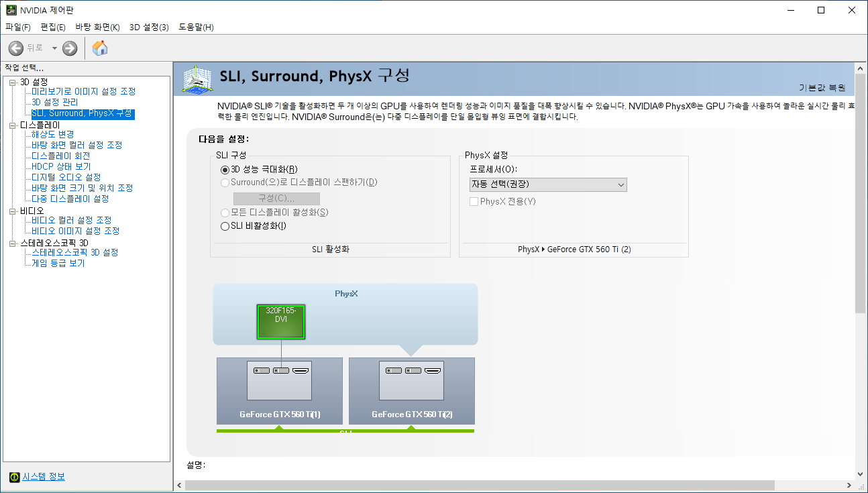The width and height of the screenshot is (868, 493).
Task: Click the SLI PhysX header icon
Action: [197, 80]
